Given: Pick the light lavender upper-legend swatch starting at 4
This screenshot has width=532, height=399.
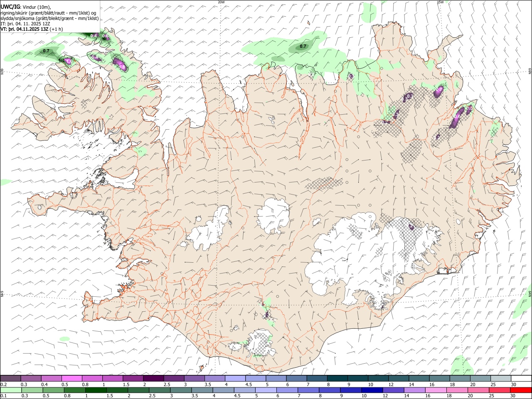Looking at the screenshot, I should tap(235, 379).
